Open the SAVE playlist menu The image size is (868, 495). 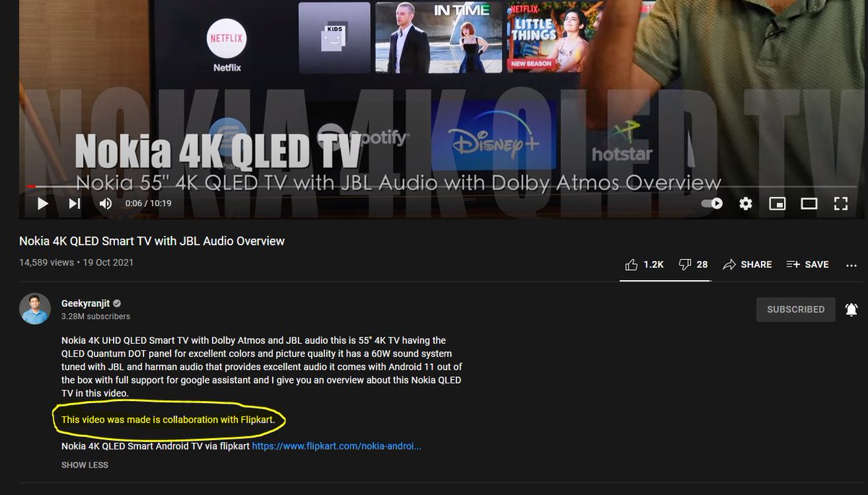click(x=807, y=264)
